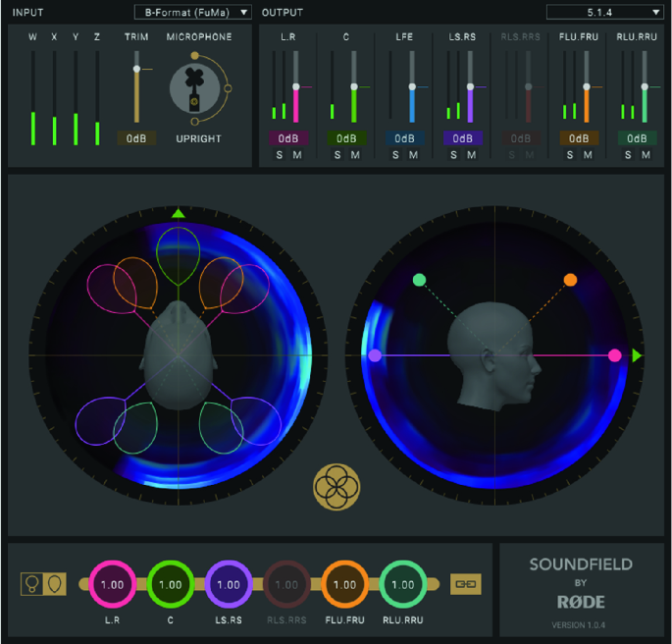672x644 pixels.
Task: Solo the L.R output channel
Action: pyautogui.click(x=279, y=155)
